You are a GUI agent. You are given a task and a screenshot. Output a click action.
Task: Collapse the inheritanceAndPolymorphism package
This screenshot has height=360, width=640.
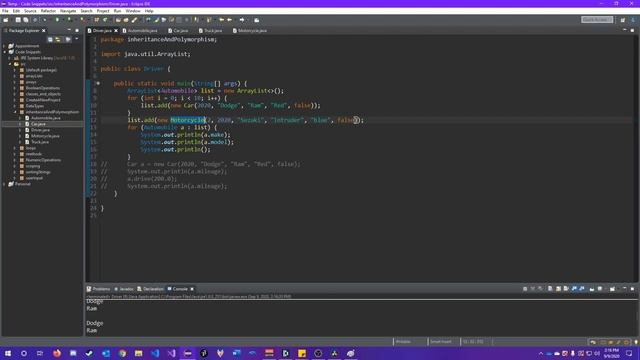tap(15, 112)
